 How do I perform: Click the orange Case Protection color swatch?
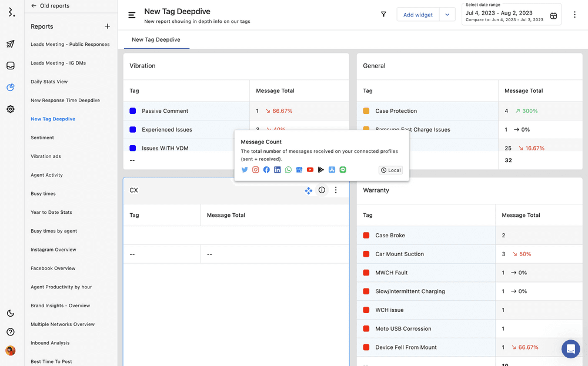366,111
